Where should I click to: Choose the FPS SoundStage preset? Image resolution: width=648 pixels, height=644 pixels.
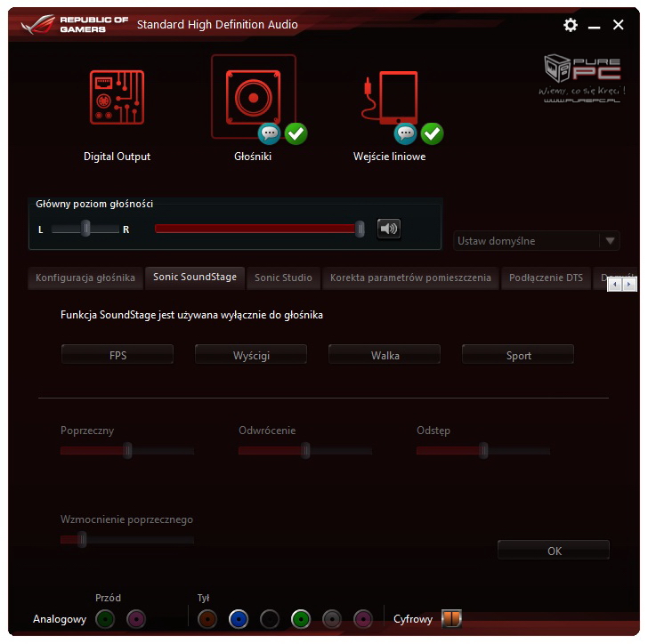pyautogui.click(x=117, y=355)
